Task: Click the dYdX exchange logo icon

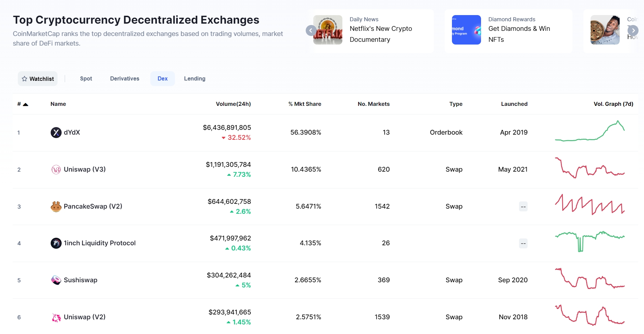Action: [x=56, y=133]
